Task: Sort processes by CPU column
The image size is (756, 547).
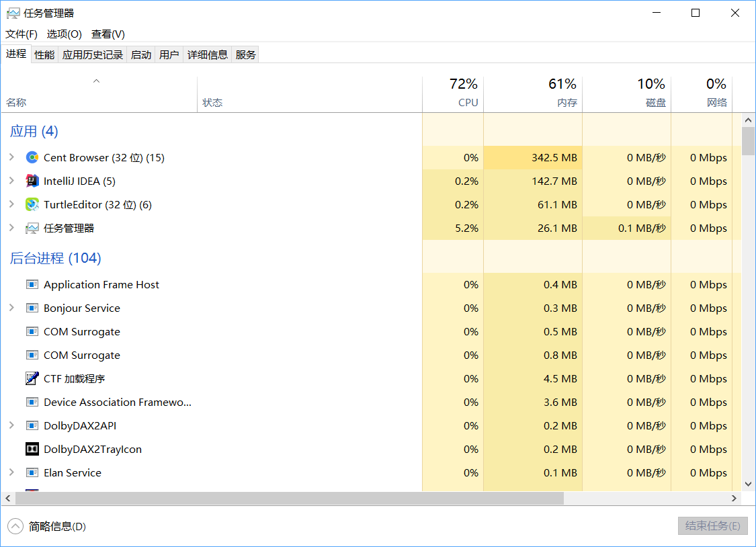Action: pyautogui.click(x=453, y=95)
